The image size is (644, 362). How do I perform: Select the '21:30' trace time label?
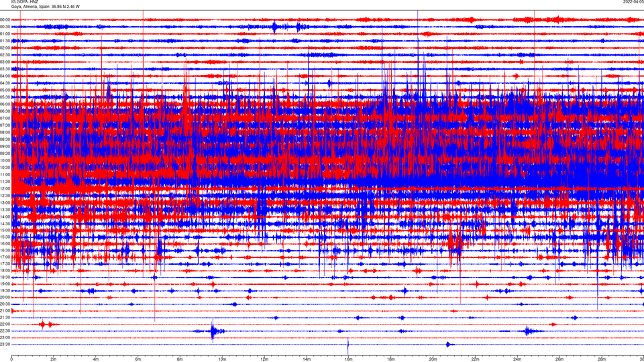pyautogui.click(x=5, y=318)
